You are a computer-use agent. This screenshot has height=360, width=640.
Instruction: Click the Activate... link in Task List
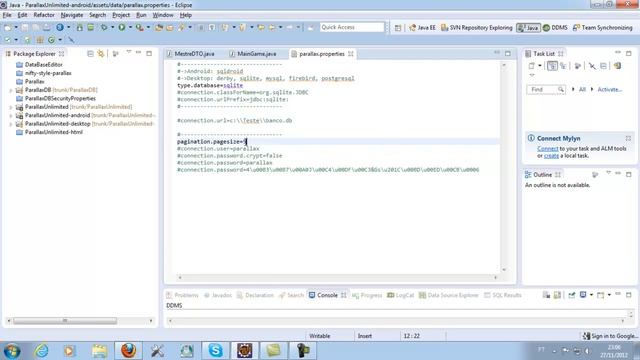tap(609, 89)
